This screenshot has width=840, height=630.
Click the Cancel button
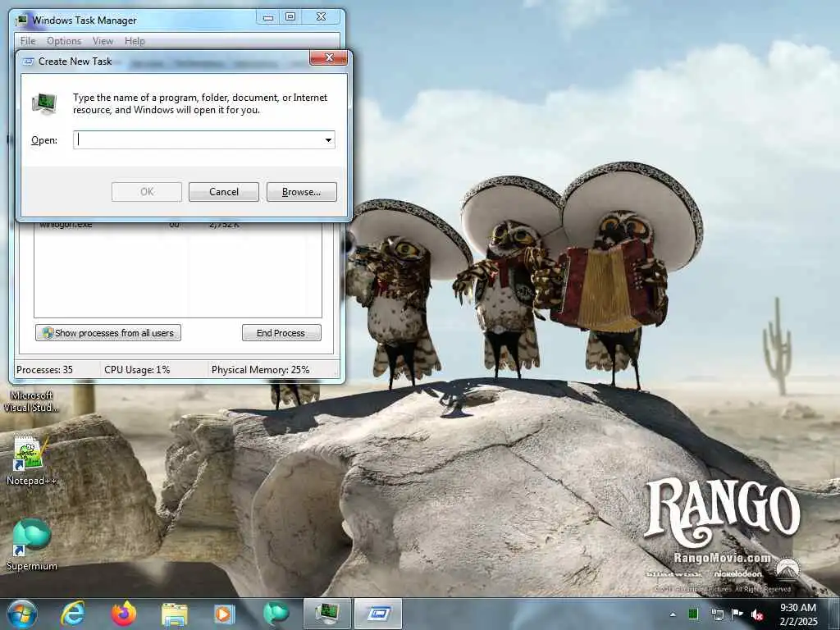[x=223, y=192]
